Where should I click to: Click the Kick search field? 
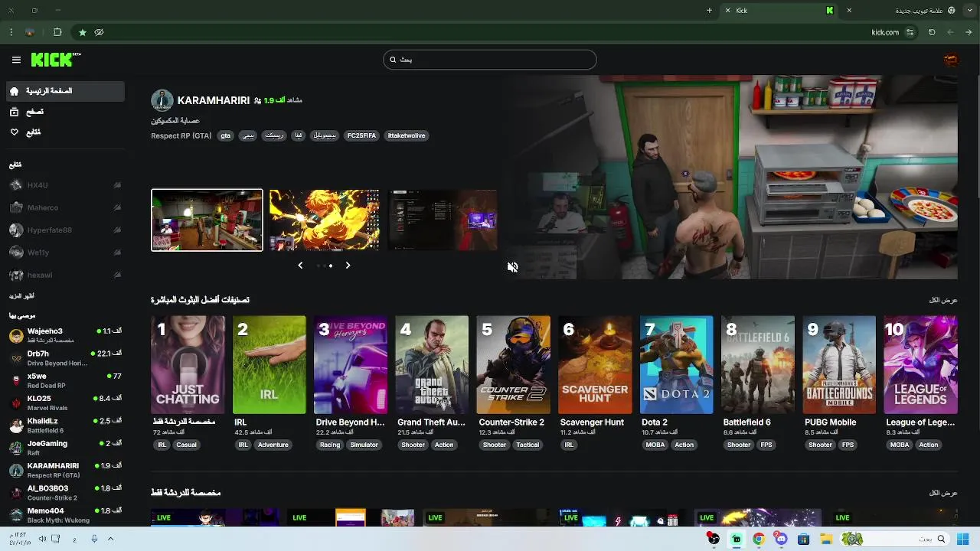pos(490,60)
